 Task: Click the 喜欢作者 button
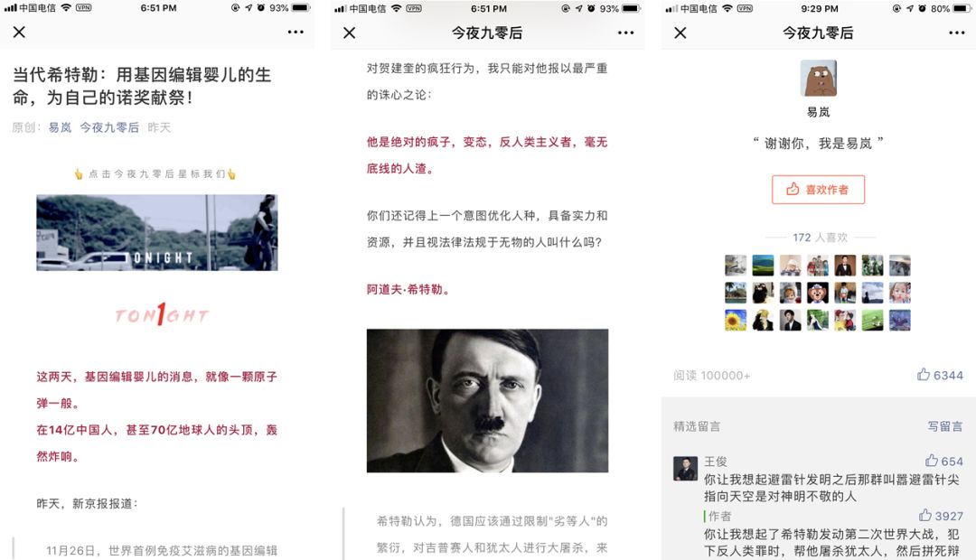pos(818,190)
